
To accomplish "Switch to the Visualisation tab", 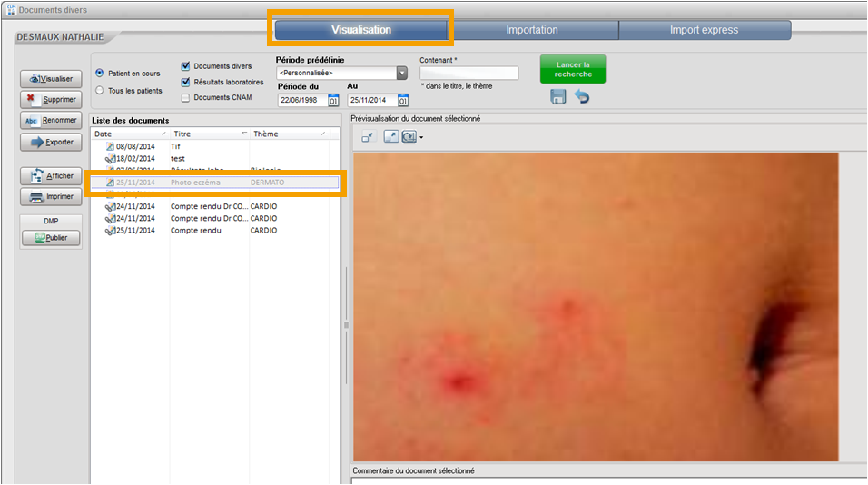I will point(361,30).
